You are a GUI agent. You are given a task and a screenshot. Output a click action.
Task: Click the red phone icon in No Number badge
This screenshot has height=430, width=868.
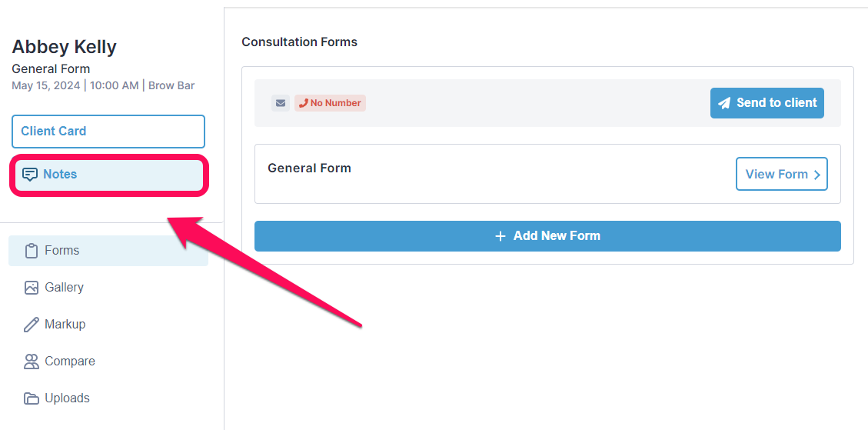point(304,103)
